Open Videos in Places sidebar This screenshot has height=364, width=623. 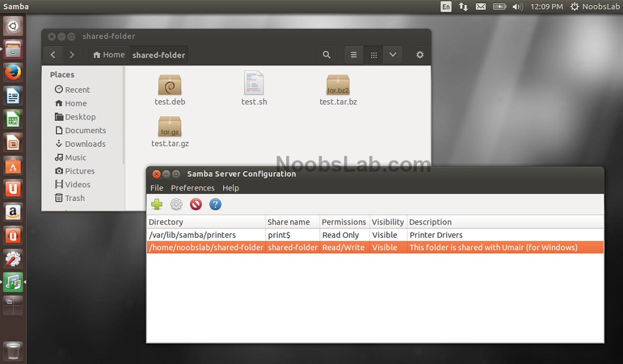pos(72,184)
